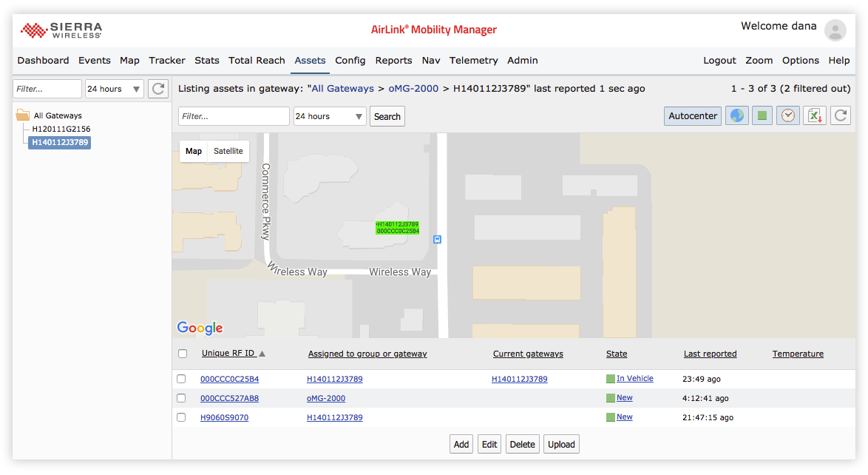Focus the sidebar Filter input field
Viewport: 868px width, 475px height.
(x=47, y=89)
